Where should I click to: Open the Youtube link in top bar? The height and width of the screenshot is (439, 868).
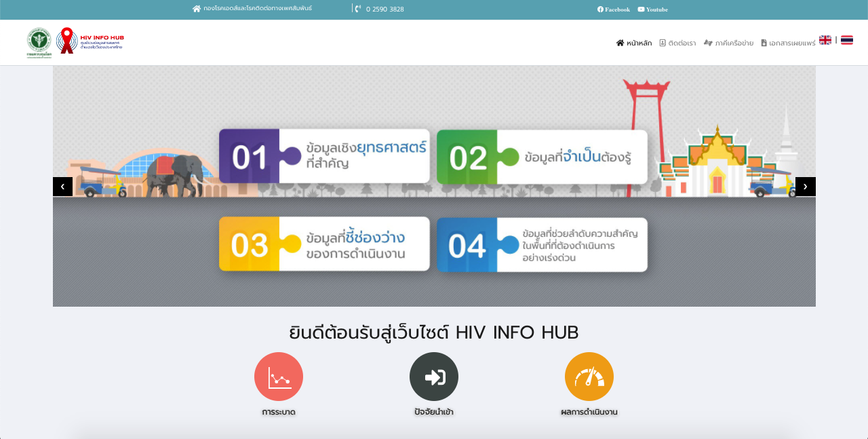(653, 9)
